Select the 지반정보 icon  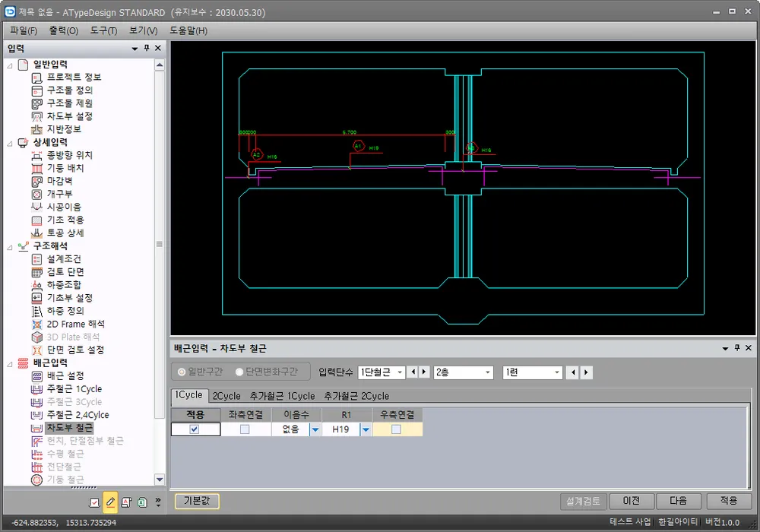click(x=36, y=129)
